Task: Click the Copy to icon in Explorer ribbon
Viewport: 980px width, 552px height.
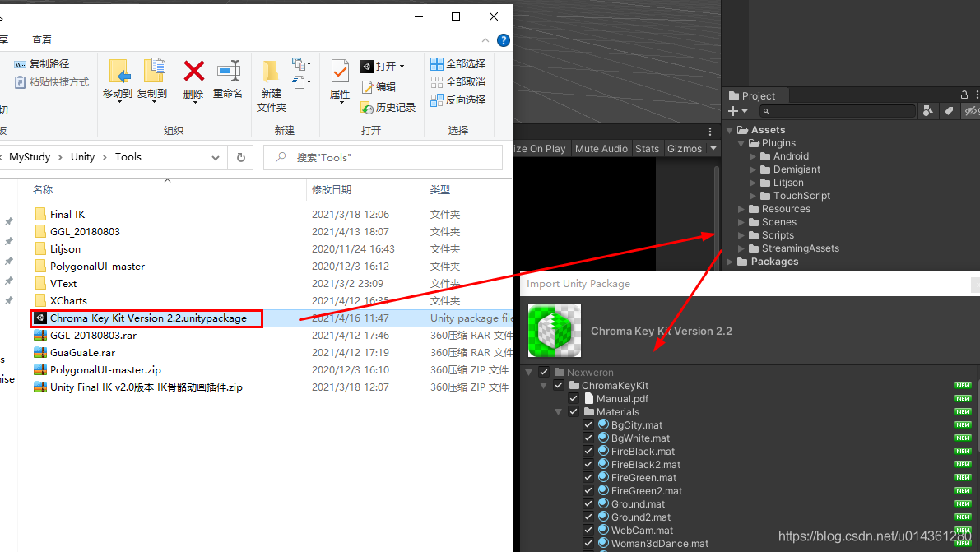Action: [x=154, y=71]
